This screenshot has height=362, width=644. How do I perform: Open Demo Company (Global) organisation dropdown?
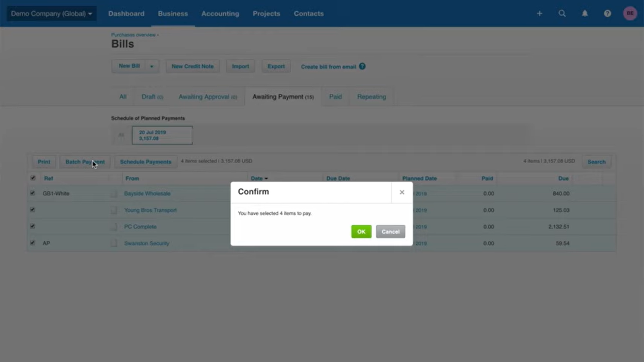(52, 13)
